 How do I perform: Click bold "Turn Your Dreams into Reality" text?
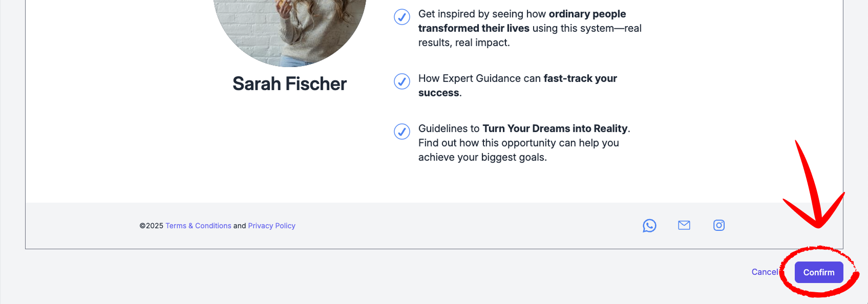coord(555,128)
